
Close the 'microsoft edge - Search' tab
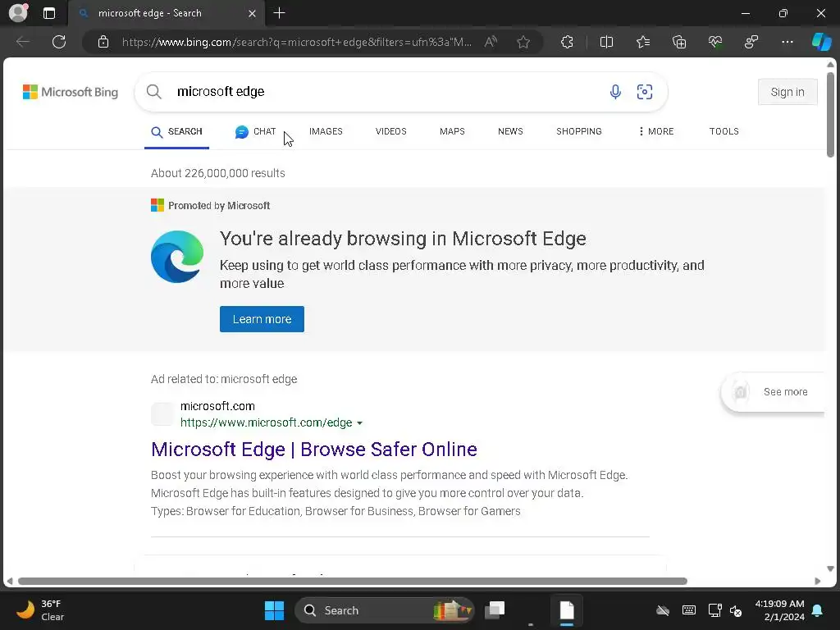point(252,13)
